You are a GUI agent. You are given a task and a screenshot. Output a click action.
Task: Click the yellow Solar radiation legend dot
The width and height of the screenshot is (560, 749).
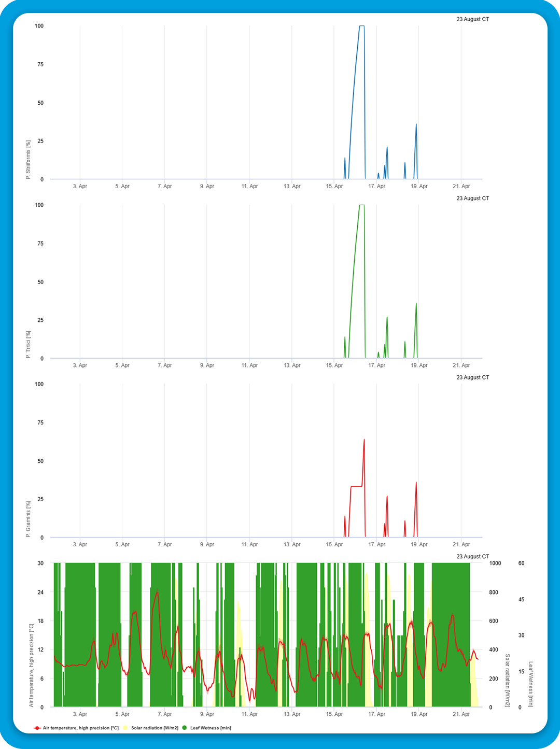point(125,728)
